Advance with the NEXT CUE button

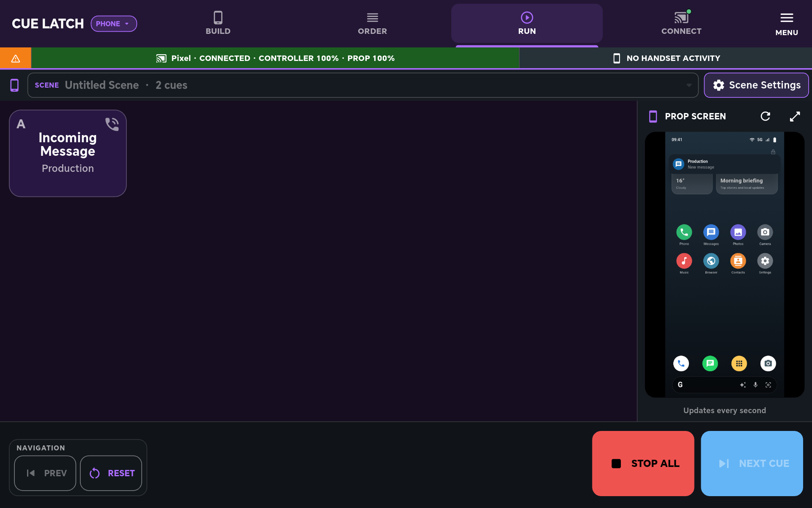752,464
